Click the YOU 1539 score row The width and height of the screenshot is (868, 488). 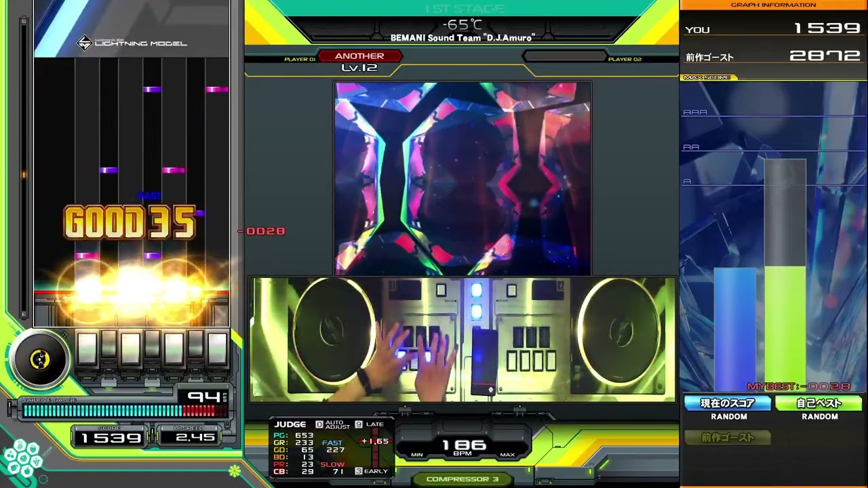pyautogui.click(x=773, y=28)
